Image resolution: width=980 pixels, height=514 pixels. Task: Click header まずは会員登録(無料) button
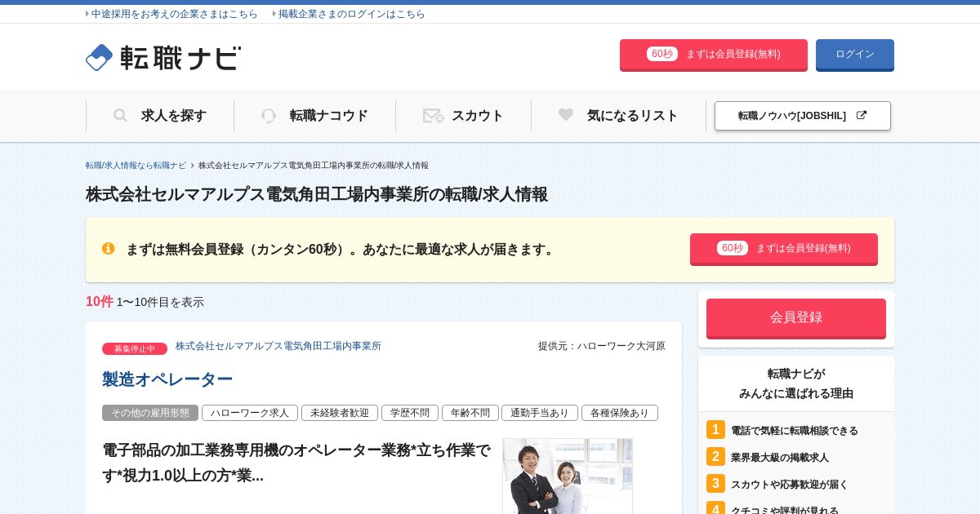tap(714, 55)
